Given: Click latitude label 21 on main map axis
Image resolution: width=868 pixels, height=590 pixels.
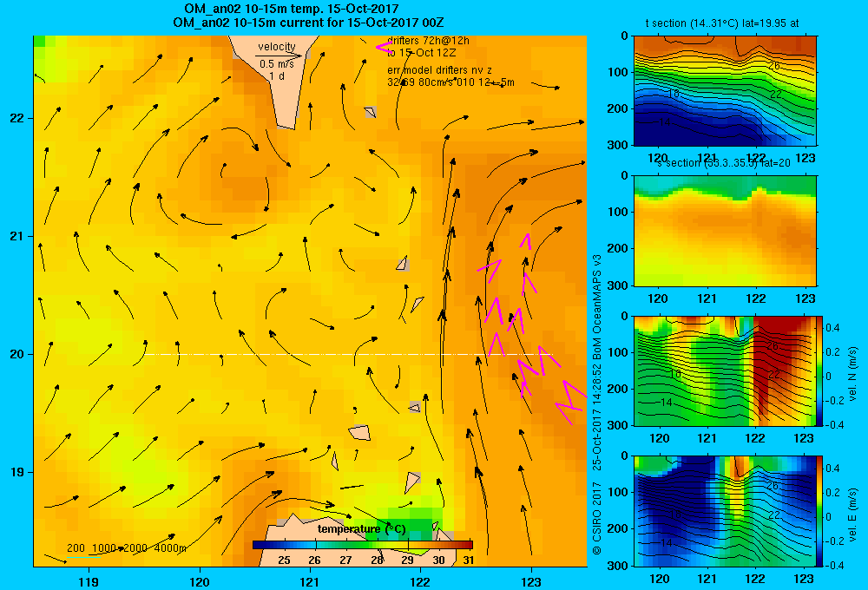Looking at the screenshot, I should pos(17,236).
